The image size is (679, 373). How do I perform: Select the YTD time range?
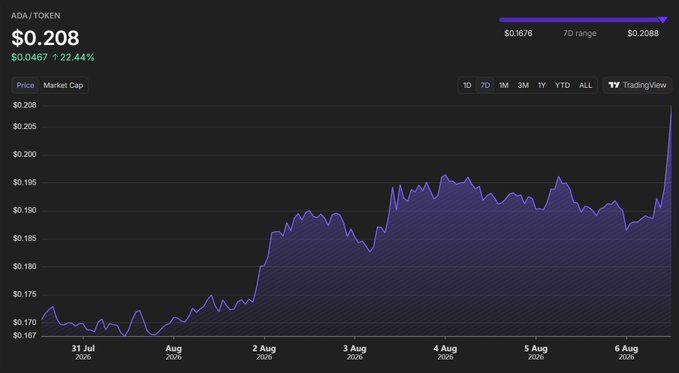[x=563, y=85]
